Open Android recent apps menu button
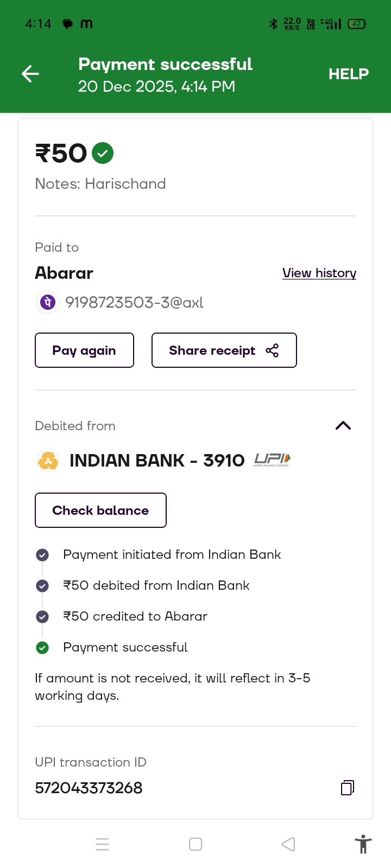 coord(102,844)
